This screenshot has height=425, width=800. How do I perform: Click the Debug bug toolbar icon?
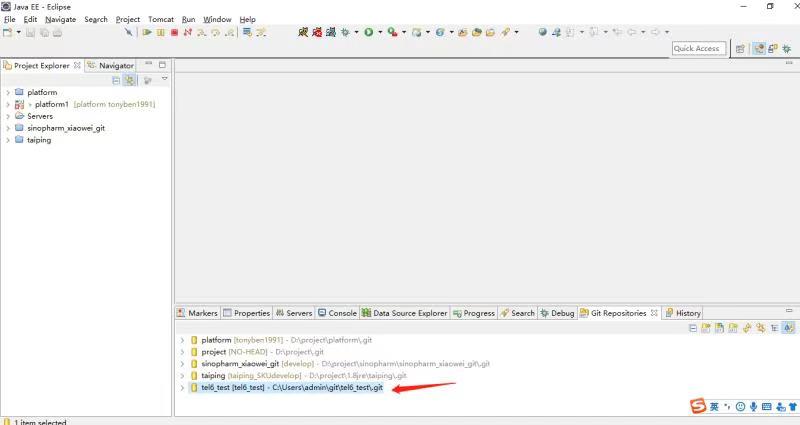point(345,32)
